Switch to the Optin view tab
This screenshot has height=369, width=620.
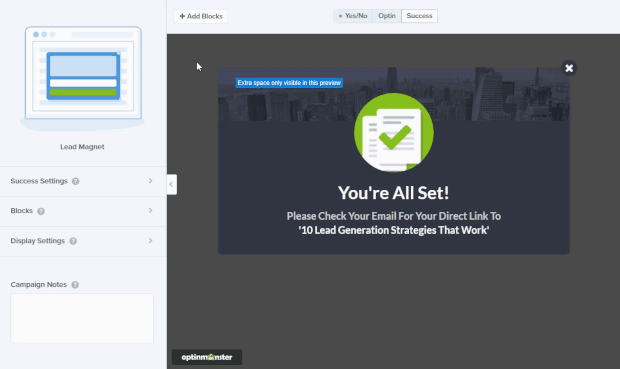(x=387, y=16)
